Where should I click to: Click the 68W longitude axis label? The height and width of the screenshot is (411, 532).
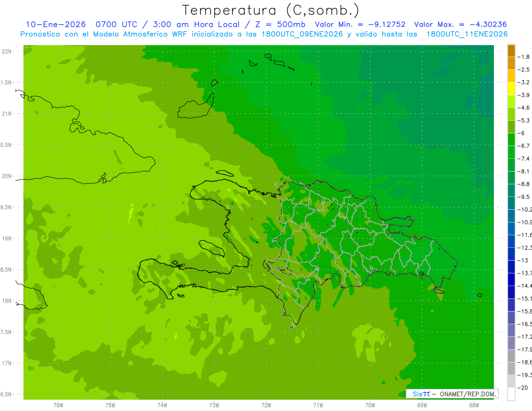(473, 405)
